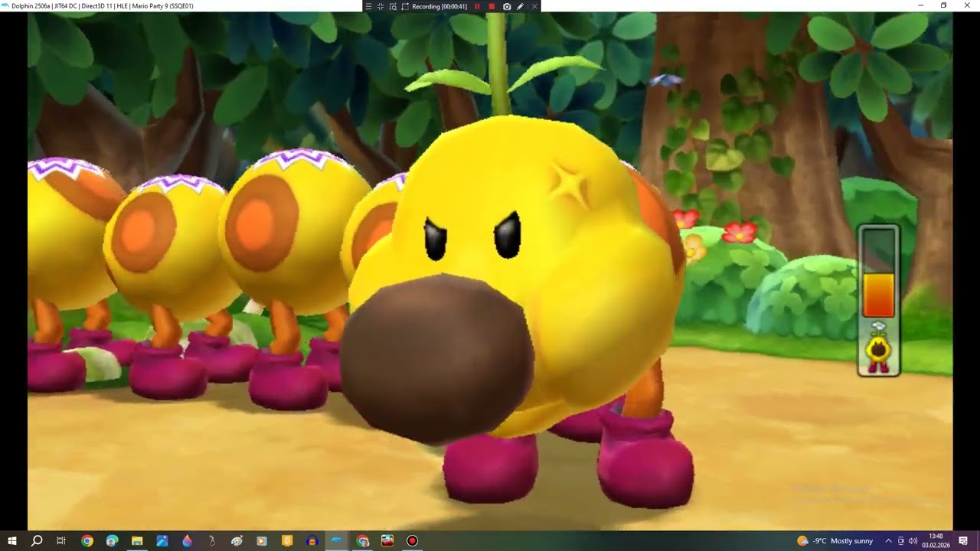
Task: Click the Recording [00:00:41] timer text
Action: pyautogui.click(x=439, y=6)
